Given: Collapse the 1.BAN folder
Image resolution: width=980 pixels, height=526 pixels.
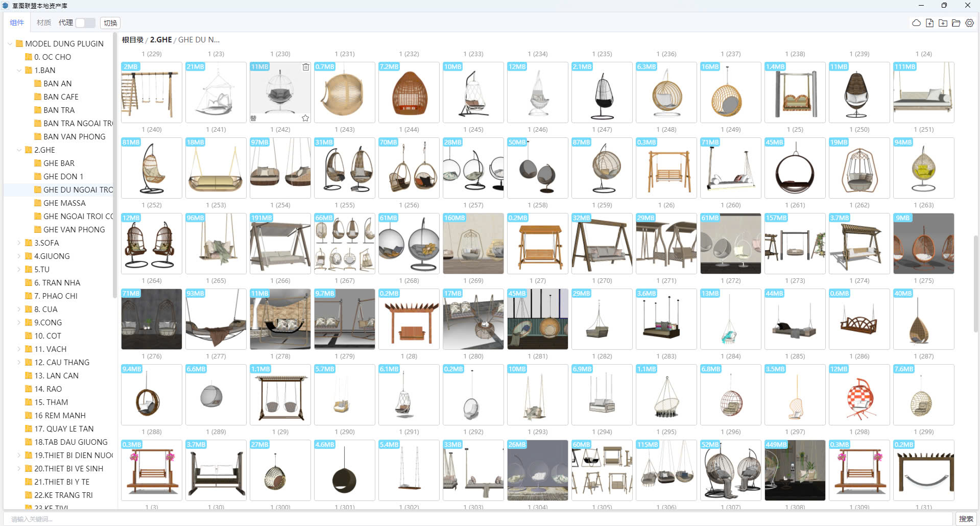Looking at the screenshot, I should coord(19,70).
